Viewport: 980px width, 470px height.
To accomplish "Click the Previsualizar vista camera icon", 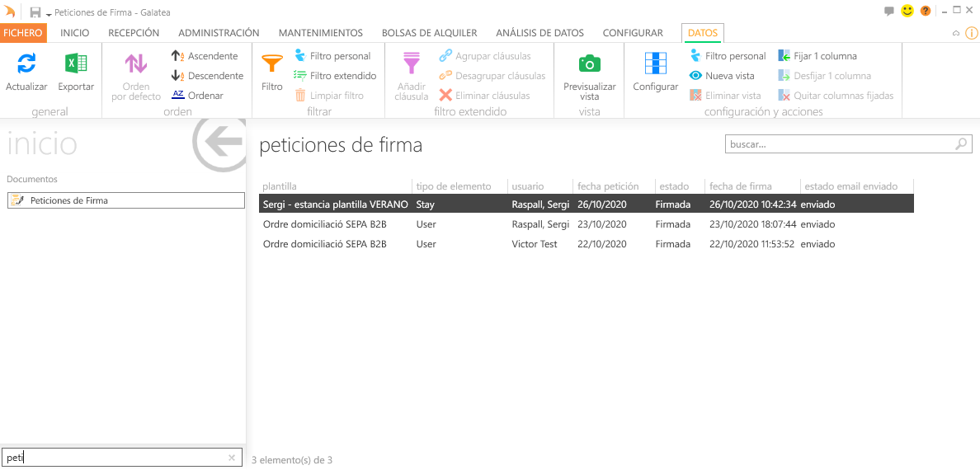I will [x=589, y=64].
